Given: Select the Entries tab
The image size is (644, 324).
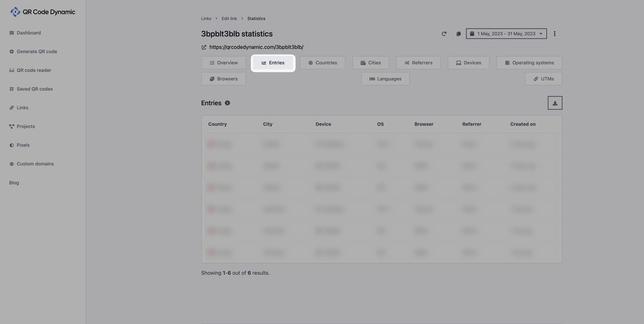Looking at the screenshot, I should coord(273,63).
